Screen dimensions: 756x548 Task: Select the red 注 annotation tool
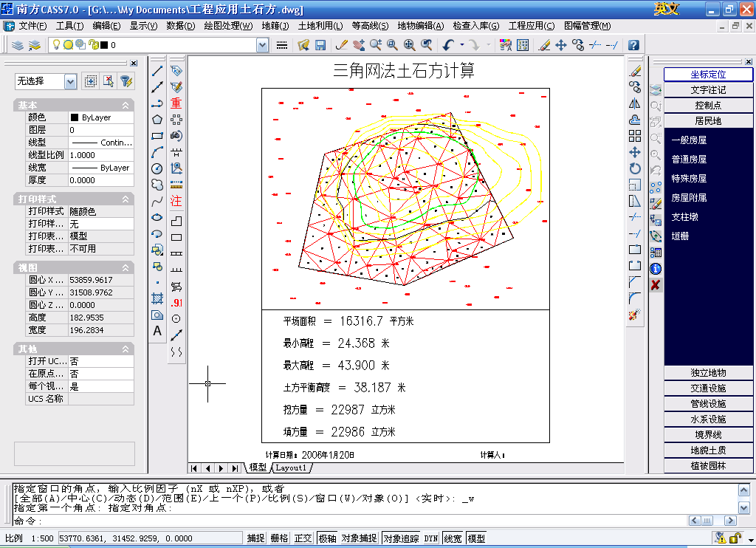coord(176,201)
